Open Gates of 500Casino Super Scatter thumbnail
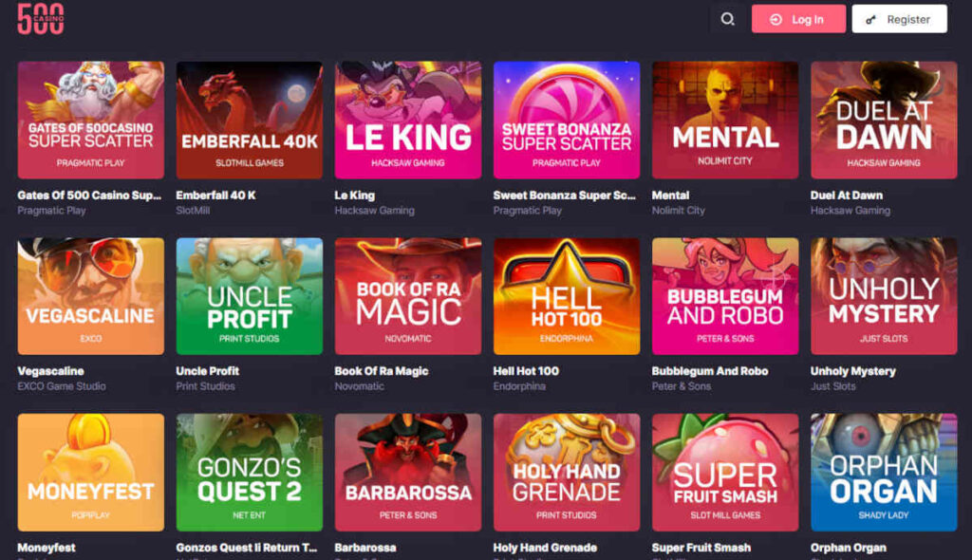 [x=91, y=121]
